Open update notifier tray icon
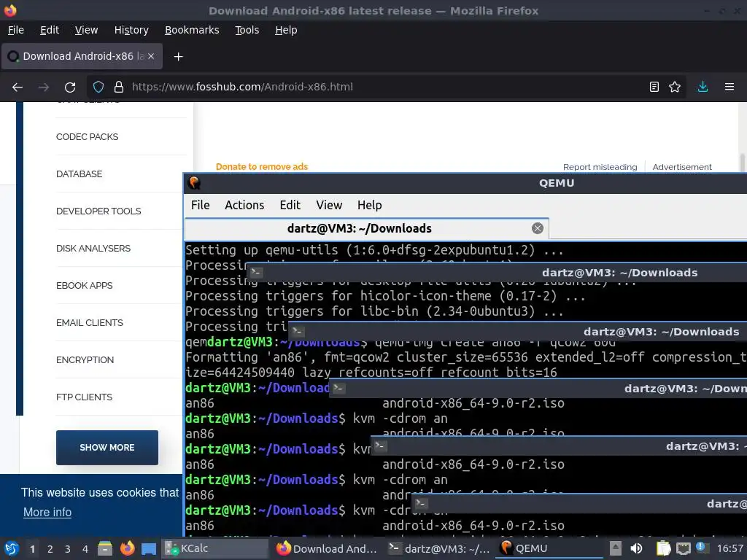 pyautogui.click(x=700, y=547)
